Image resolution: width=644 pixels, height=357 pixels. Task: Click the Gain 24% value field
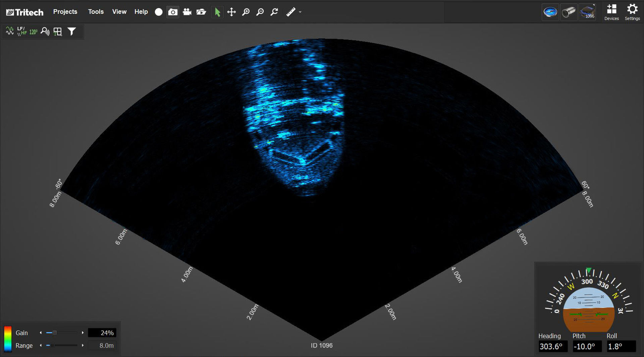click(102, 332)
